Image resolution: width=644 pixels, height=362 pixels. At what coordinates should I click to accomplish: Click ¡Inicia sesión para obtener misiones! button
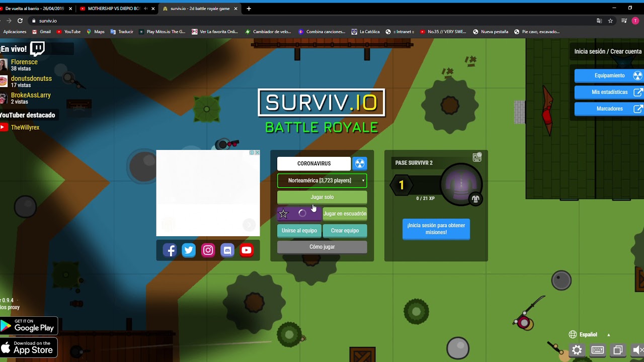point(436,229)
